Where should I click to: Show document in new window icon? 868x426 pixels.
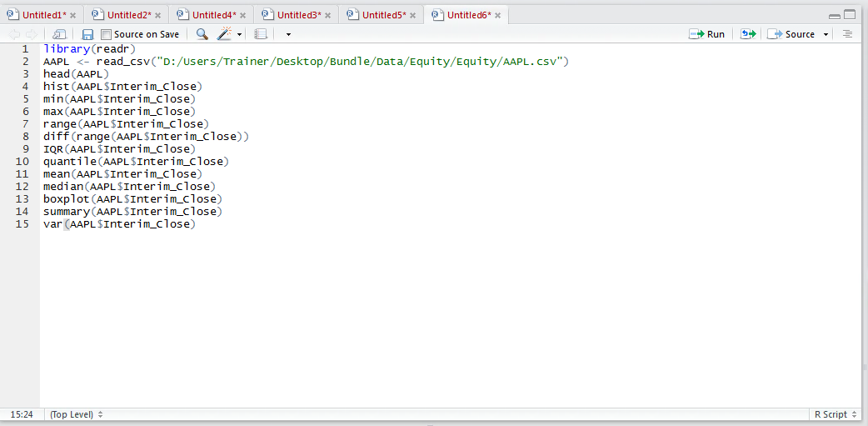pyautogui.click(x=59, y=34)
